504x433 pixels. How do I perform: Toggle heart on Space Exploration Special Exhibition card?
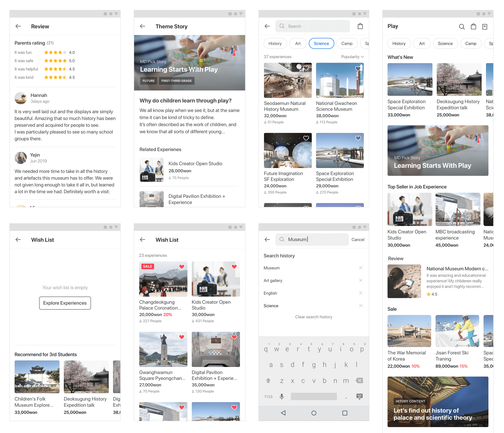coord(358,138)
